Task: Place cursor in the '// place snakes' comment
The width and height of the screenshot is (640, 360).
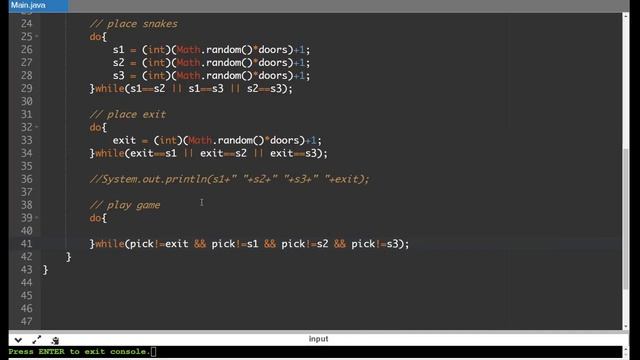Action: pos(133,24)
